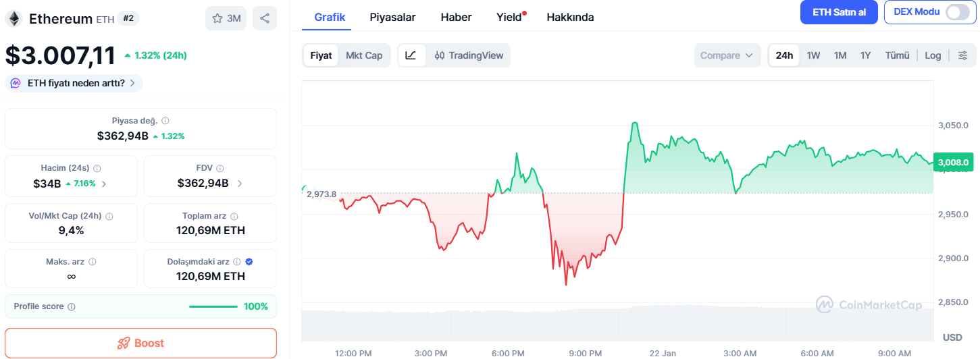Click the 100% profile score value
Image resolution: width=980 pixels, height=359 pixels.
pyautogui.click(x=256, y=306)
